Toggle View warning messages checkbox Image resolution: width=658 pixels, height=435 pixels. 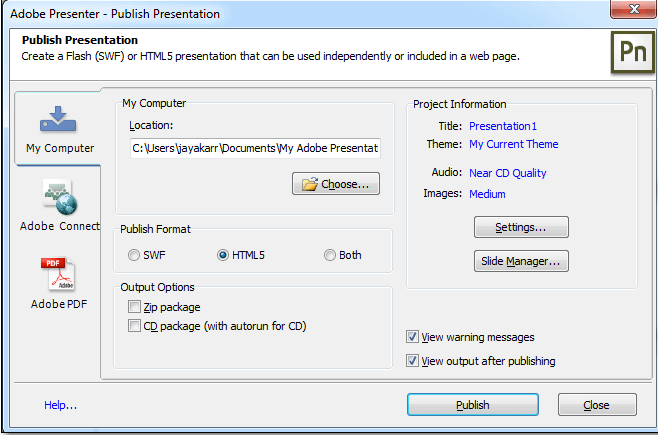click(x=413, y=337)
